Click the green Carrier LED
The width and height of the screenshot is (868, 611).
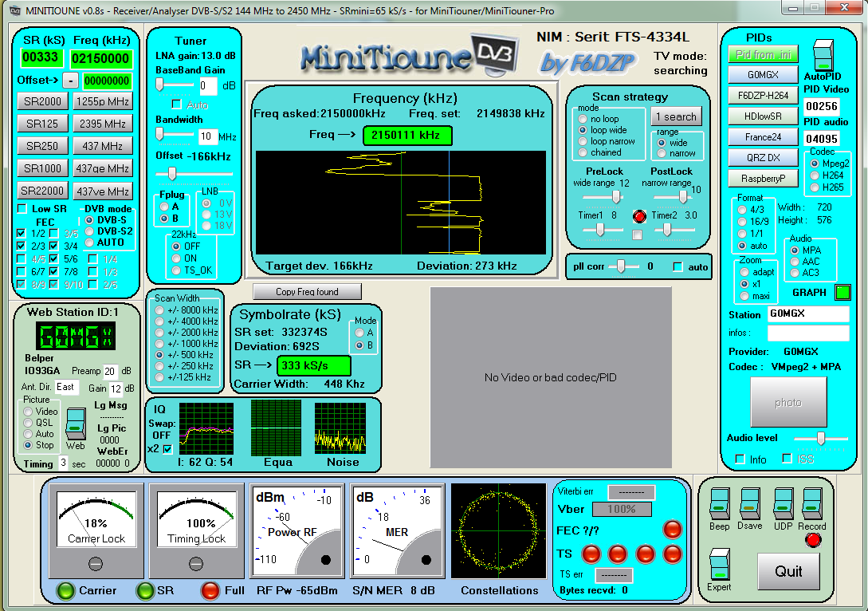pyautogui.click(x=66, y=590)
